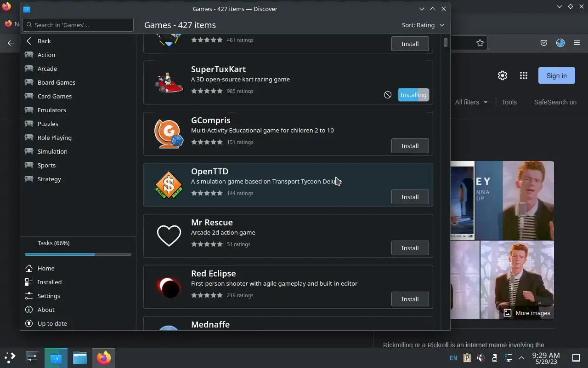This screenshot has height=368, width=588.
Task: Go Back in the Discover sidebar
Action: click(x=78, y=41)
